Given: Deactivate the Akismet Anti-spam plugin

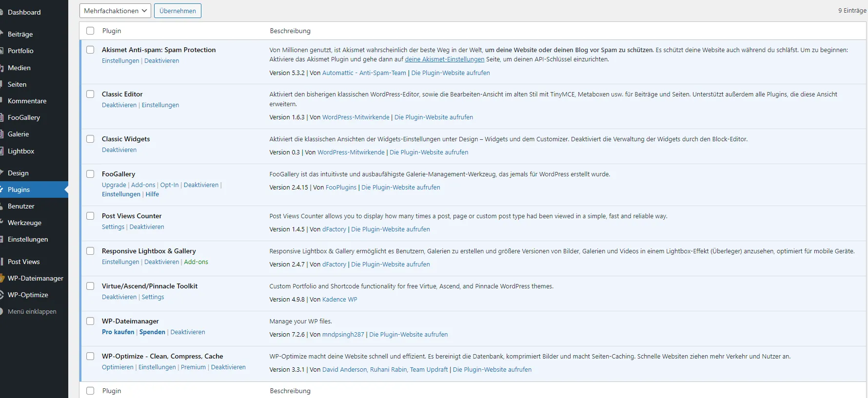Looking at the screenshot, I should (x=161, y=61).
